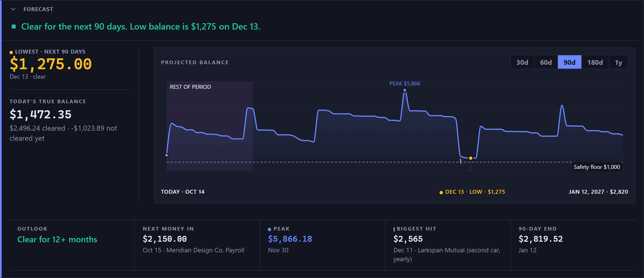Viewport: 644px width, 278px height.
Task: Click the 'Safety floor $1,000' label
Action: click(597, 167)
